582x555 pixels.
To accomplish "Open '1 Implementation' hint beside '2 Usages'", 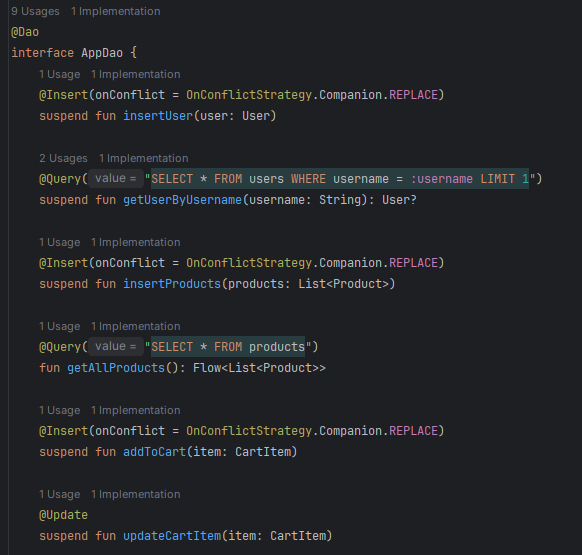I will pos(144,158).
